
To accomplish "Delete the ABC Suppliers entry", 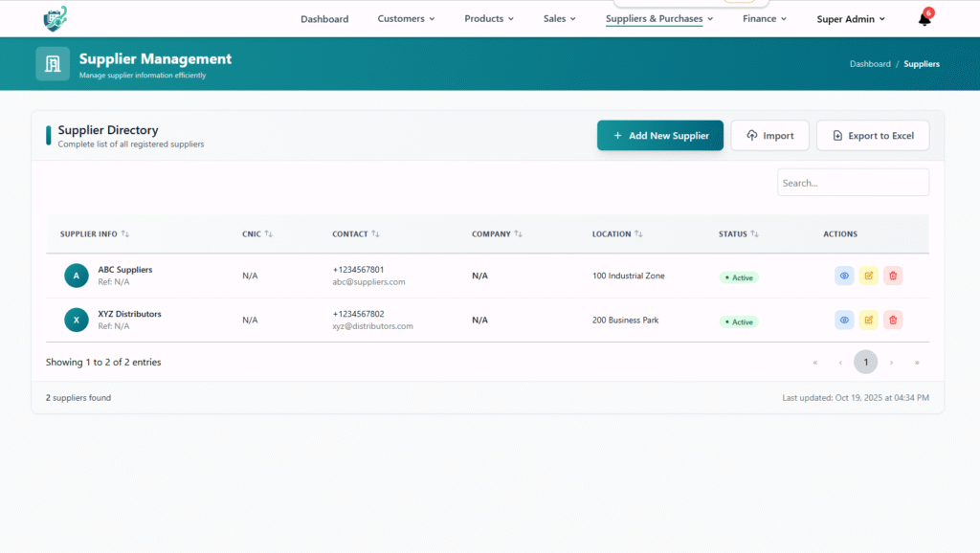I will pyautogui.click(x=892, y=276).
